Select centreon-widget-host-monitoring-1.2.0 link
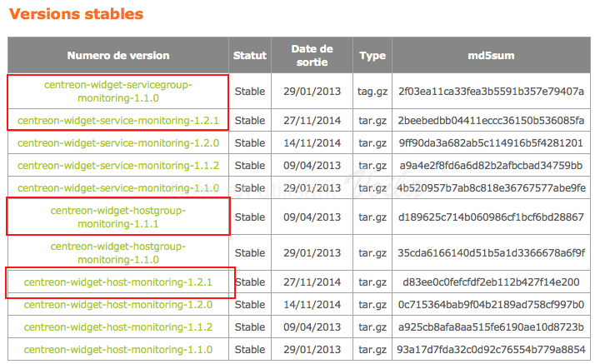Screen dimensions: 595x364 pyautogui.click(x=118, y=305)
